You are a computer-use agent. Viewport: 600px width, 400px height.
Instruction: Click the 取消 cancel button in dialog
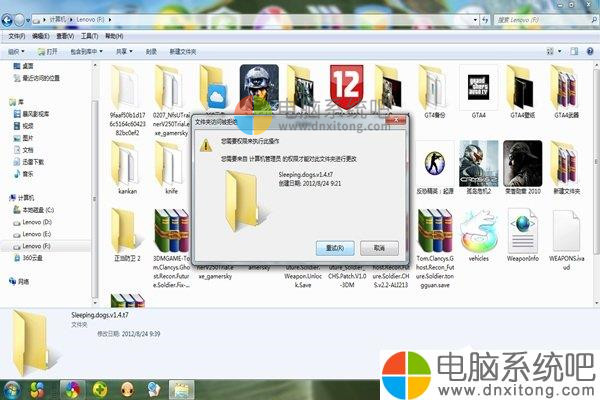click(x=377, y=247)
